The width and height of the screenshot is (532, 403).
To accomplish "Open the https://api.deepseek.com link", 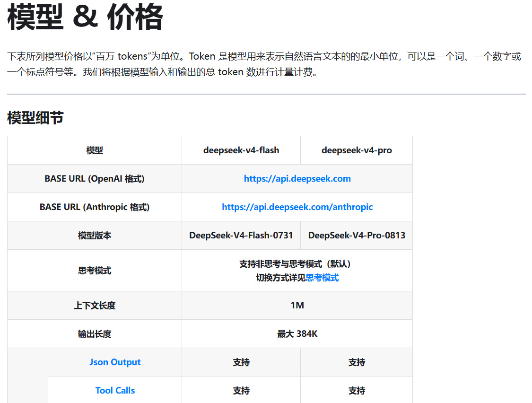I will 297,179.
